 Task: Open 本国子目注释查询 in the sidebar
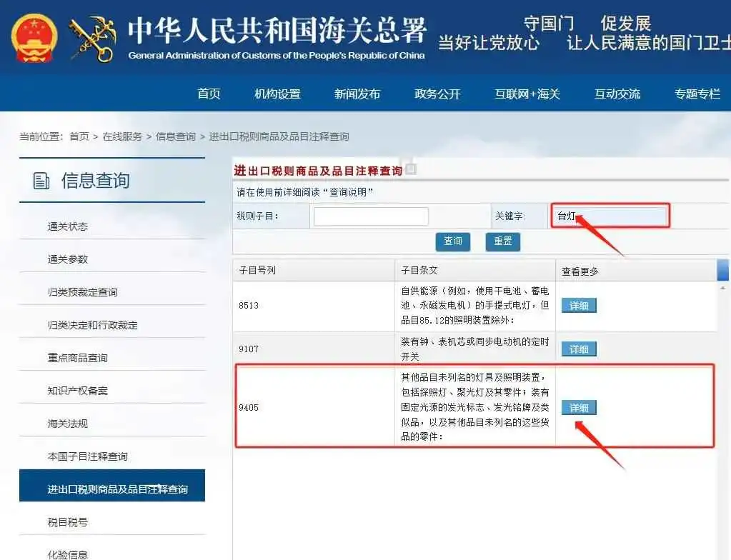(87, 456)
